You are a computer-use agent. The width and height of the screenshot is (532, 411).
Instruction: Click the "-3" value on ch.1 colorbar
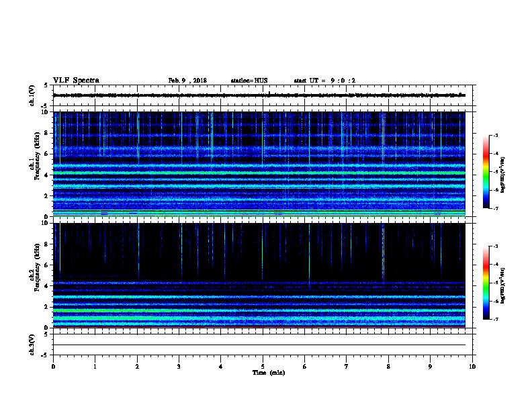[x=496, y=136]
